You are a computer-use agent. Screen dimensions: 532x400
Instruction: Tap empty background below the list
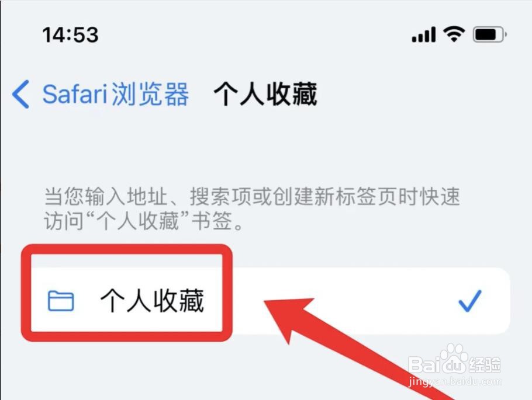click(170, 373)
